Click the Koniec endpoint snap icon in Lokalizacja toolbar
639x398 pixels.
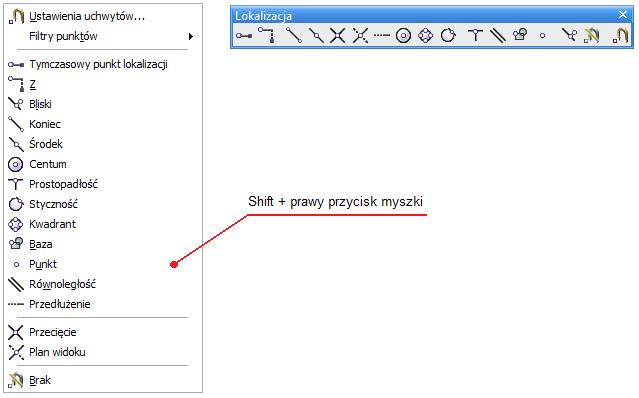[293, 35]
